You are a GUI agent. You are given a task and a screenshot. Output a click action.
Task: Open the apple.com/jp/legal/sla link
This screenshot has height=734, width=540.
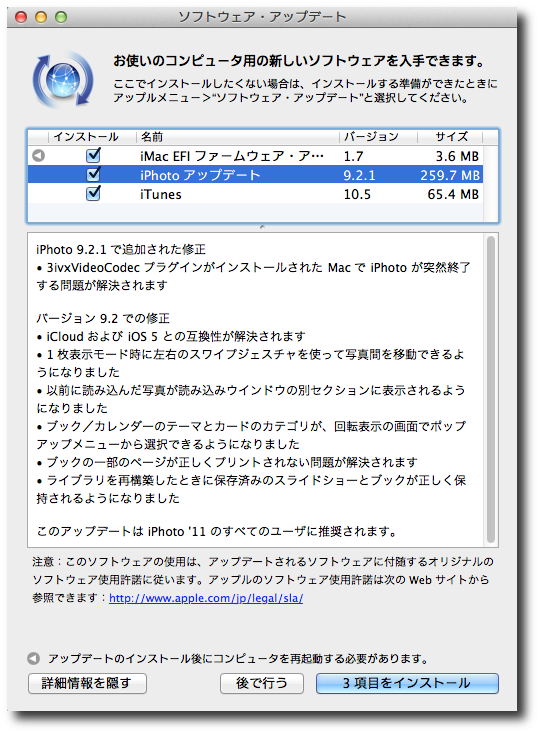(206, 598)
